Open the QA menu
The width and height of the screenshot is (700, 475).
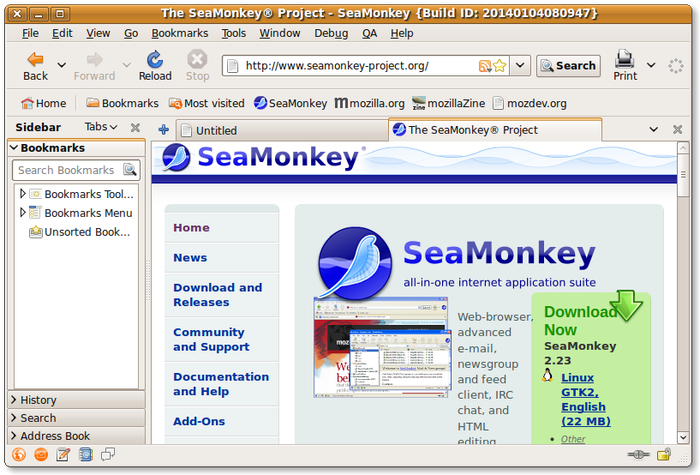pyautogui.click(x=369, y=33)
